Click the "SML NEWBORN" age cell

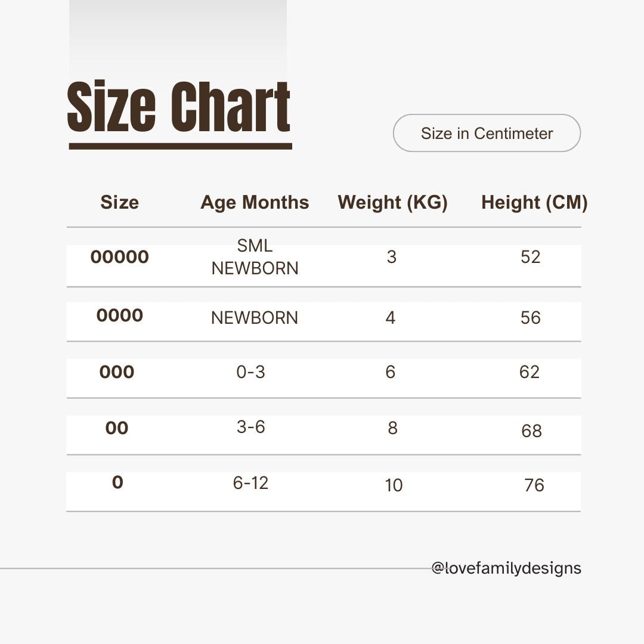point(255,257)
